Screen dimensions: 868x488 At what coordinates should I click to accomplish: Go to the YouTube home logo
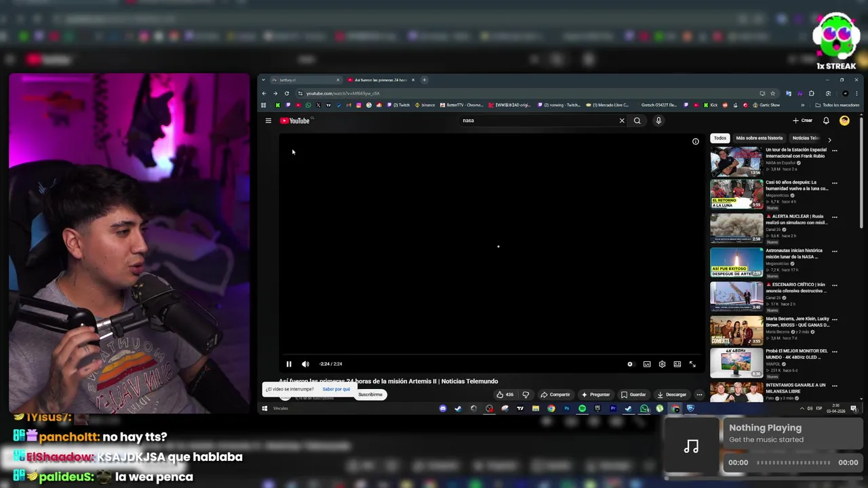(295, 121)
